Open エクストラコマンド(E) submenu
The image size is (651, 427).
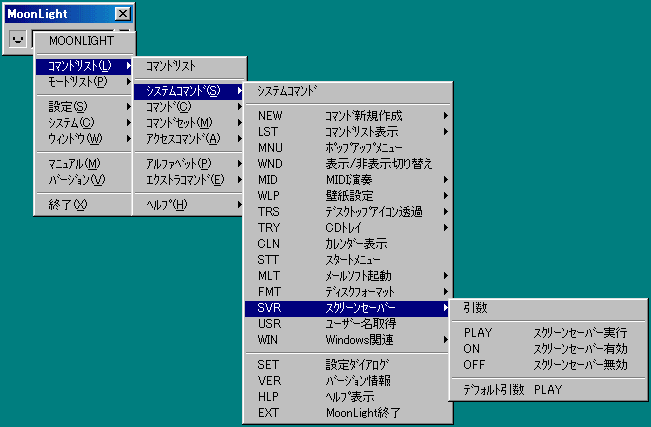(188, 179)
